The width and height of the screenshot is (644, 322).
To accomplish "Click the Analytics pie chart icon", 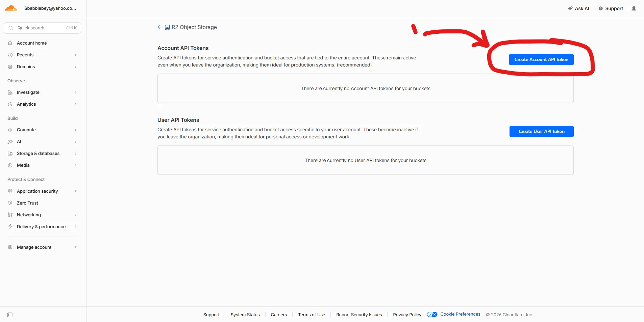I will point(10,104).
